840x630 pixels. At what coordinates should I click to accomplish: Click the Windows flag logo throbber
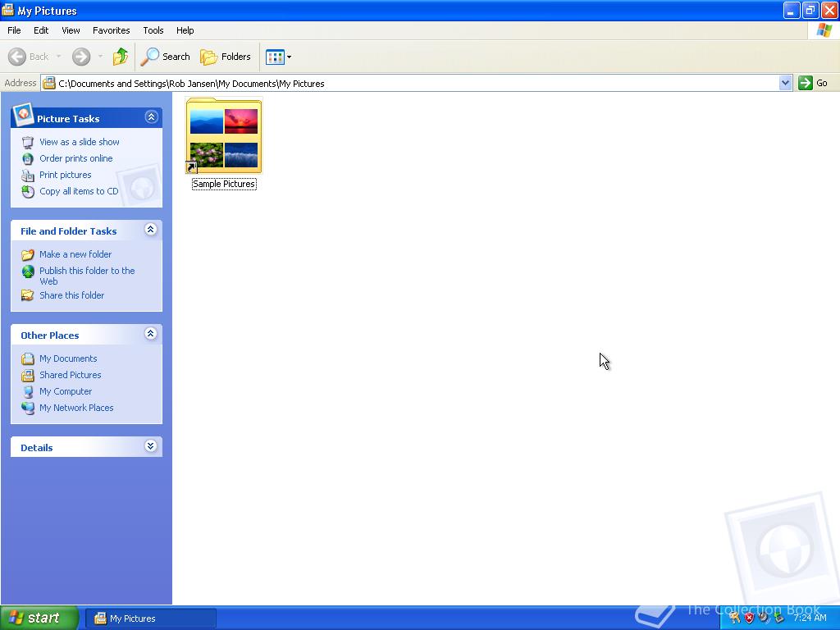[824, 30]
